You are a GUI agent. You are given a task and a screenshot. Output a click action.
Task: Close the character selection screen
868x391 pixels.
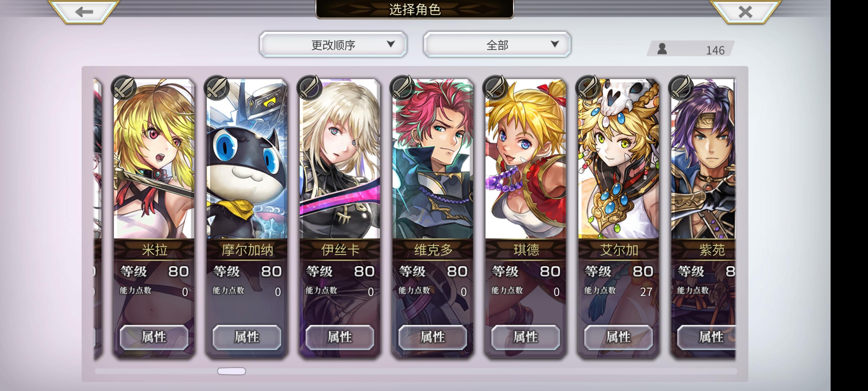[745, 11]
